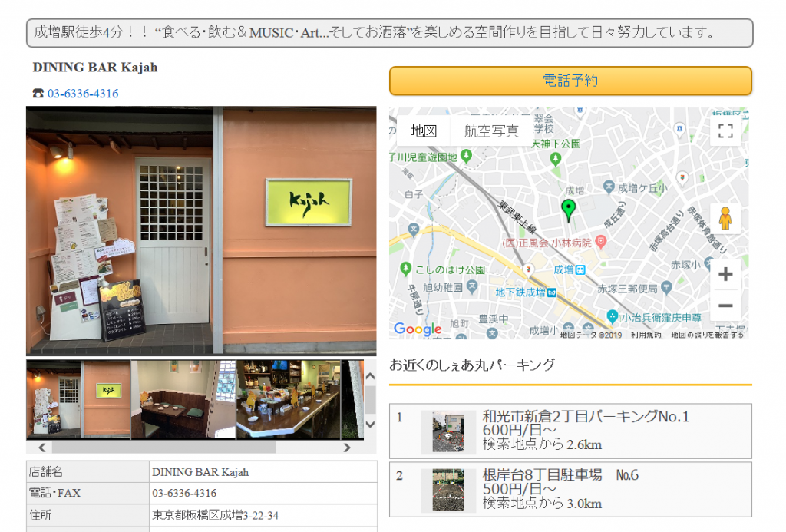Click the green location pin on map
Viewport: 786px width, 532px height.
pyautogui.click(x=568, y=210)
